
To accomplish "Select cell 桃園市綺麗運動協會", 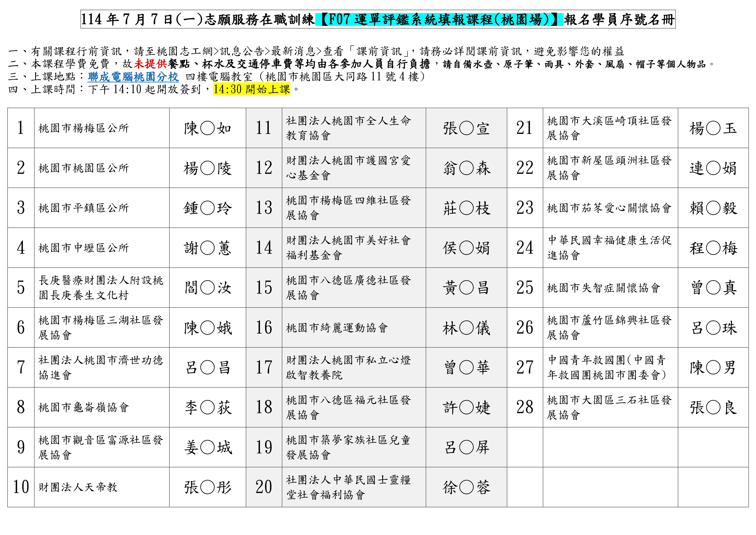I will point(354,327).
